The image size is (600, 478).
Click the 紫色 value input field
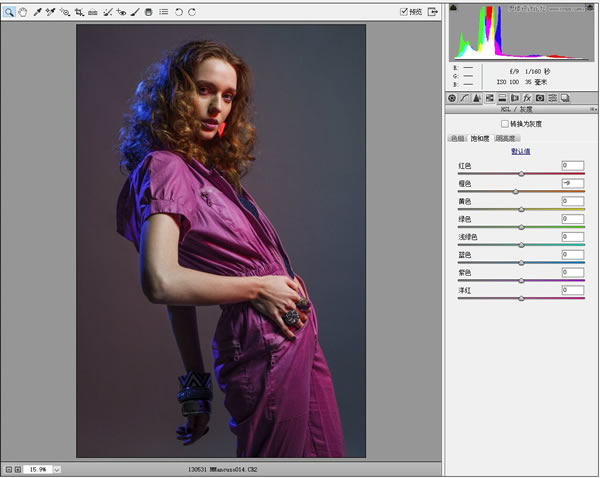coord(573,272)
